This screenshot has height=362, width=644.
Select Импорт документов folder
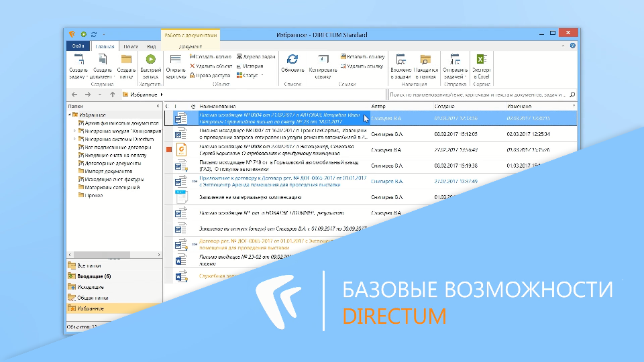(x=105, y=171)
